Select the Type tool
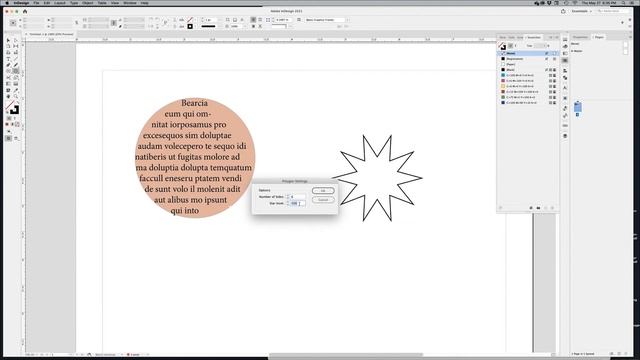The image size is (640, 360). click(x=8, y=59)
